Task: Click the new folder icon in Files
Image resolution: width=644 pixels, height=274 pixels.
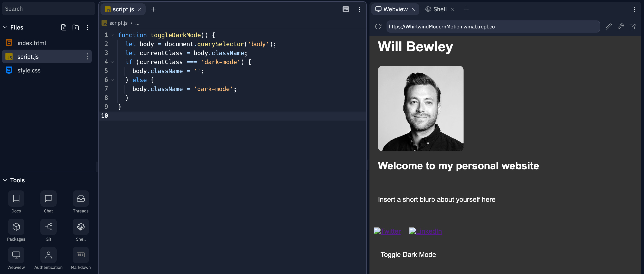Action: pos(75,27)
